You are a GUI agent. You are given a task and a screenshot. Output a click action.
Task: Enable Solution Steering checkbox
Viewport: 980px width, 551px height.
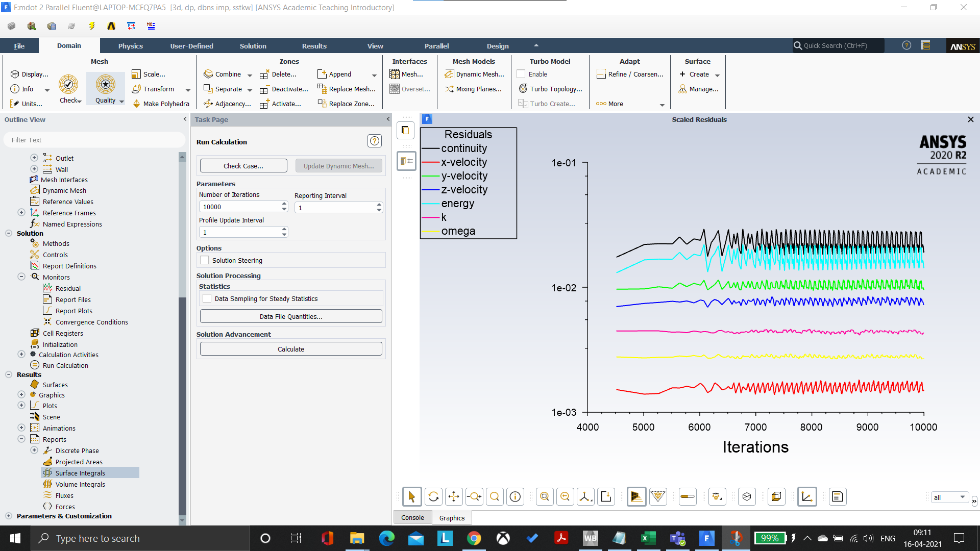(x=205, y=260)
